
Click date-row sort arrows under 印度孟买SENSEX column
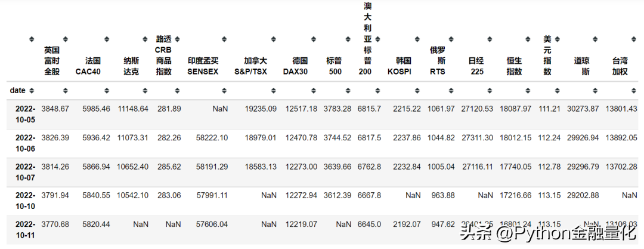pyautogui.click(x=224, y=90)
